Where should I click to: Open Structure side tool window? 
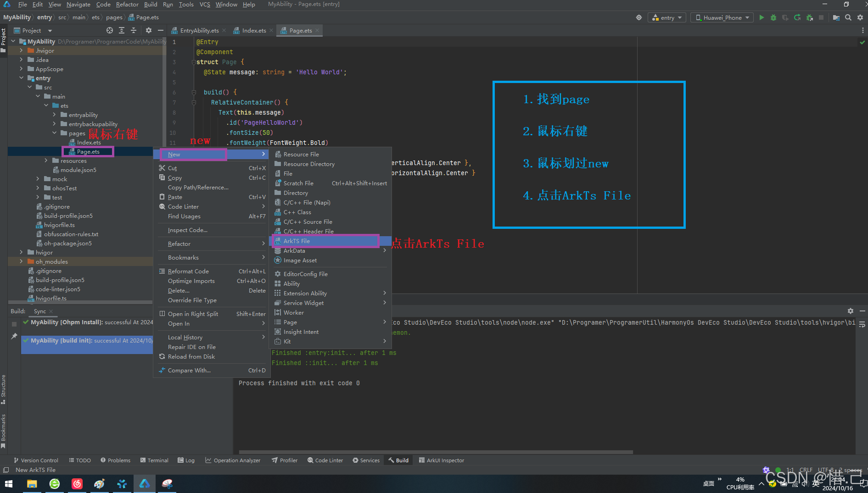(4, 389)
